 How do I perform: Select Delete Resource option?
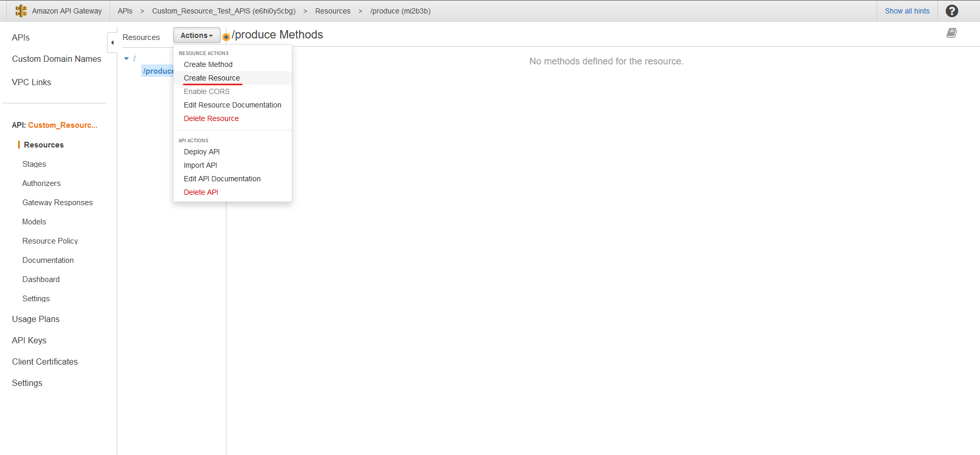[x=232, y=118]
